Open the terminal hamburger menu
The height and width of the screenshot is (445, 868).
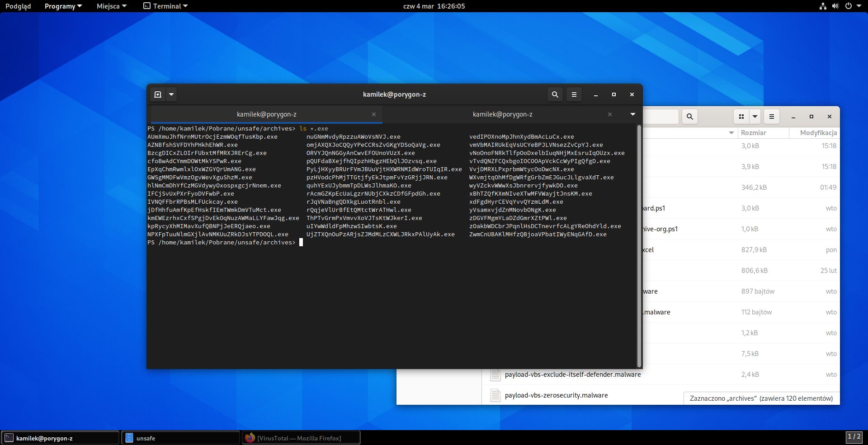point(574,94)
